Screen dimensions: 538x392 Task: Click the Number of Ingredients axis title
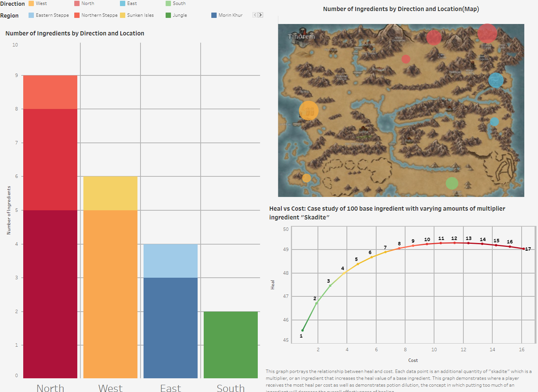tap(9, 210)
